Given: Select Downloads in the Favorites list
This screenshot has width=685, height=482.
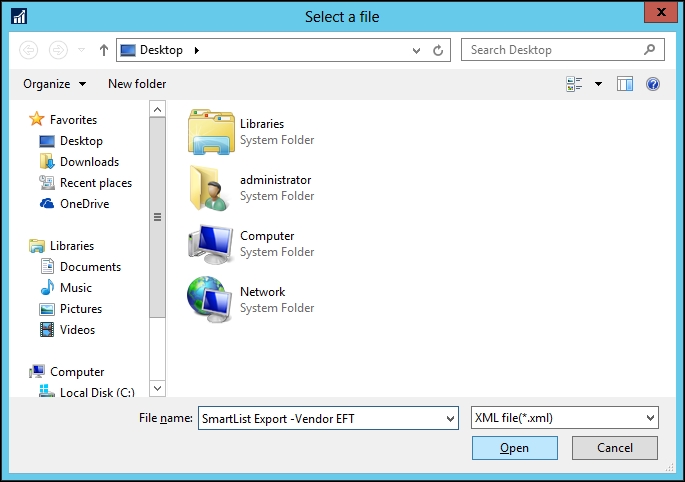Looking at the screenshot, I should 89,162.
